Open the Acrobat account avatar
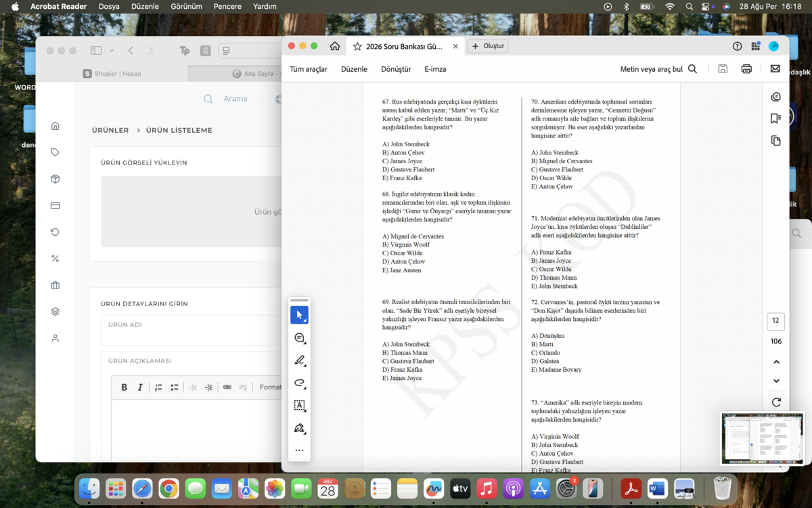The height and width of the screenshot is (508, 812). [x=774, y=46]
